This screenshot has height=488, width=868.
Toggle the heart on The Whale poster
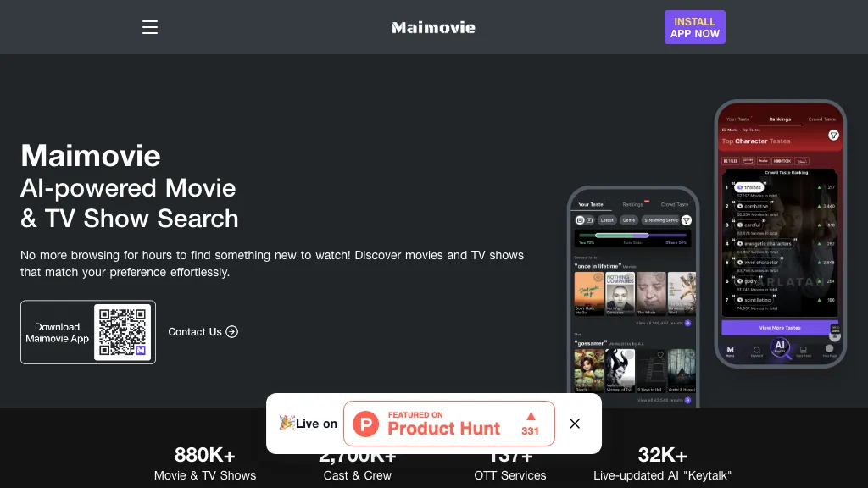(x=659, y=278)
